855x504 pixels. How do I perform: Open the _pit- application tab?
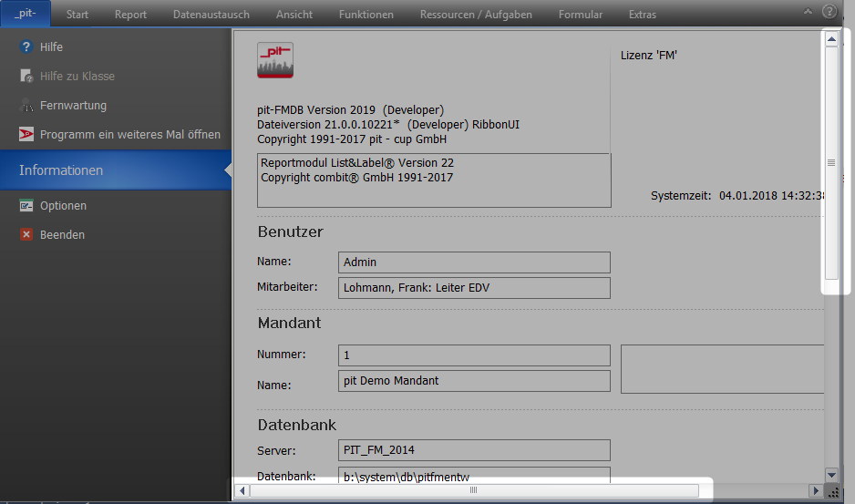(26, 14)
